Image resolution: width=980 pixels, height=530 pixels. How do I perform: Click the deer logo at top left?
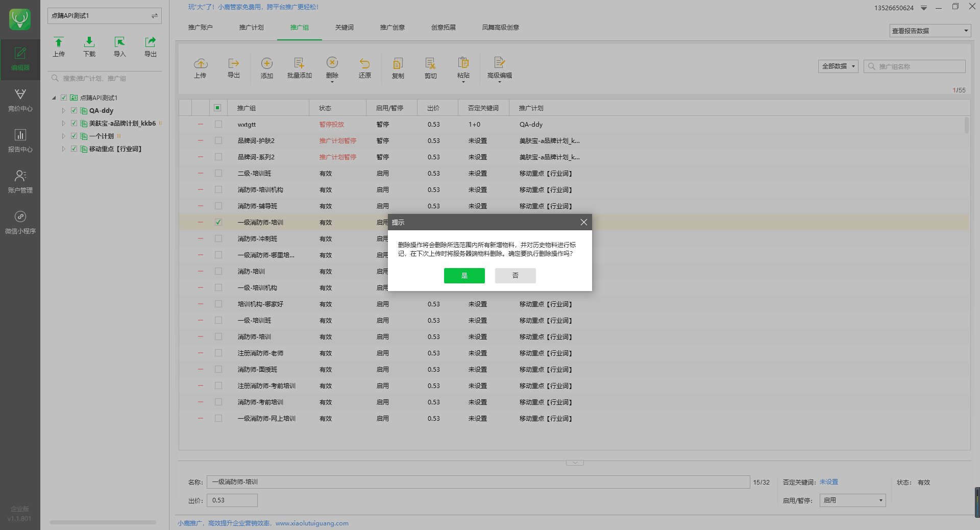click(20, 19)
